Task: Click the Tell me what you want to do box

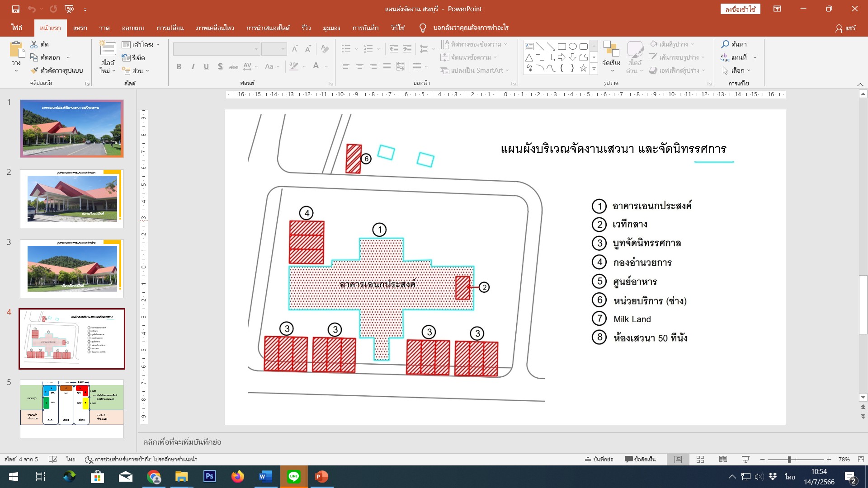Action: pyautogui.click(x=471, y=28)
